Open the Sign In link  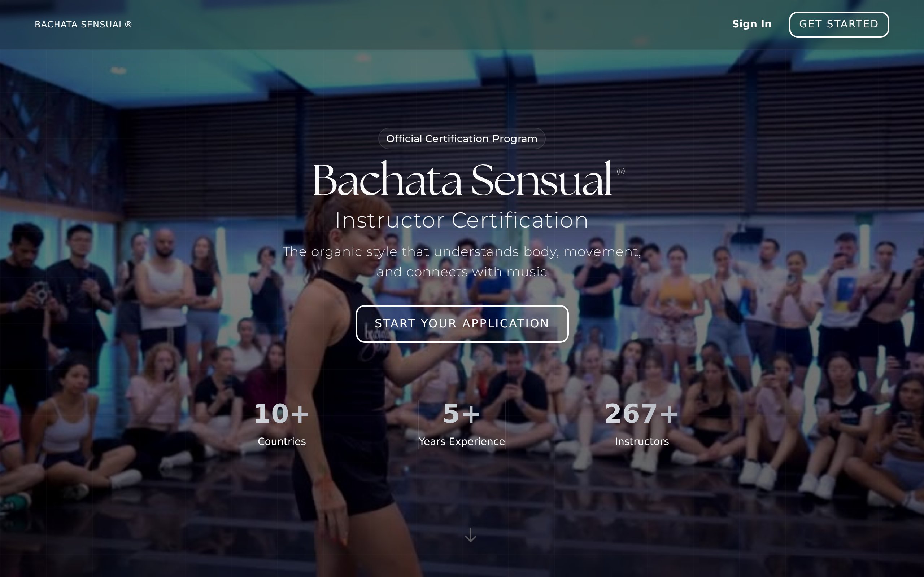[x=751, y=24]
